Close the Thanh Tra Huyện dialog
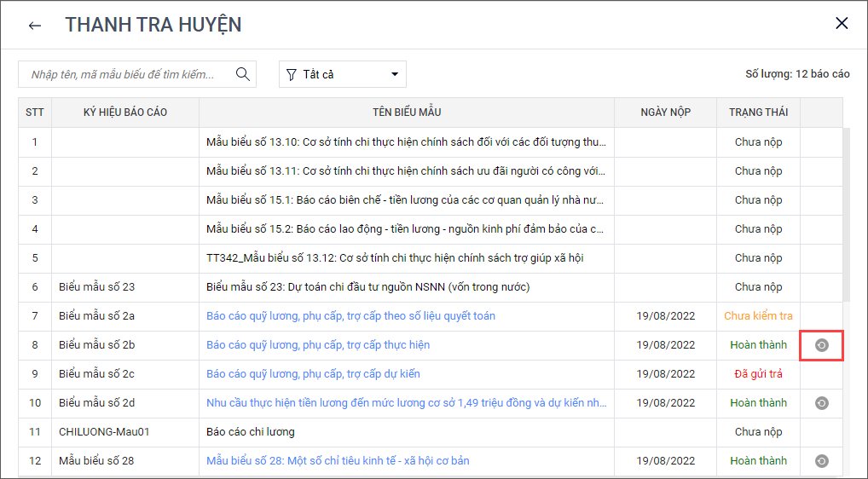The image size is (868, 479). point(842,24)
